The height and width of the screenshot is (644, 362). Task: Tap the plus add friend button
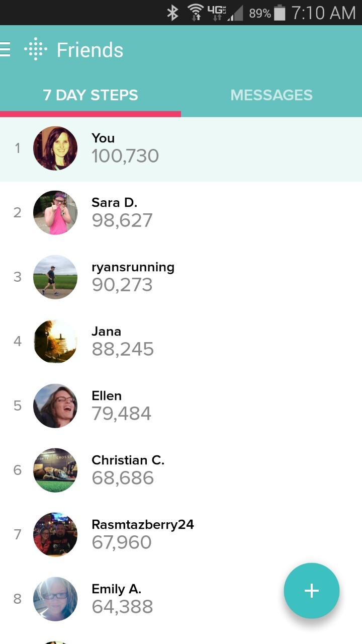(x=312, y=591)
